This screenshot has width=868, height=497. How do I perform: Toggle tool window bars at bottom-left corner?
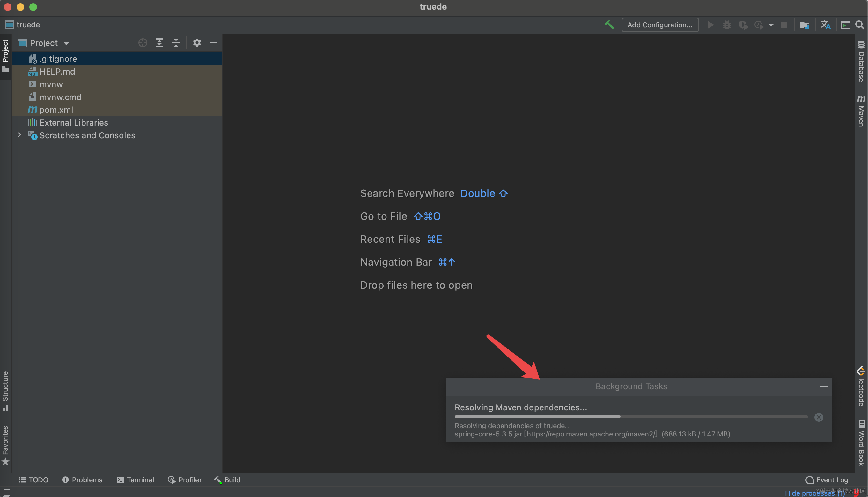pyautogui.click(x=6, y=492)
